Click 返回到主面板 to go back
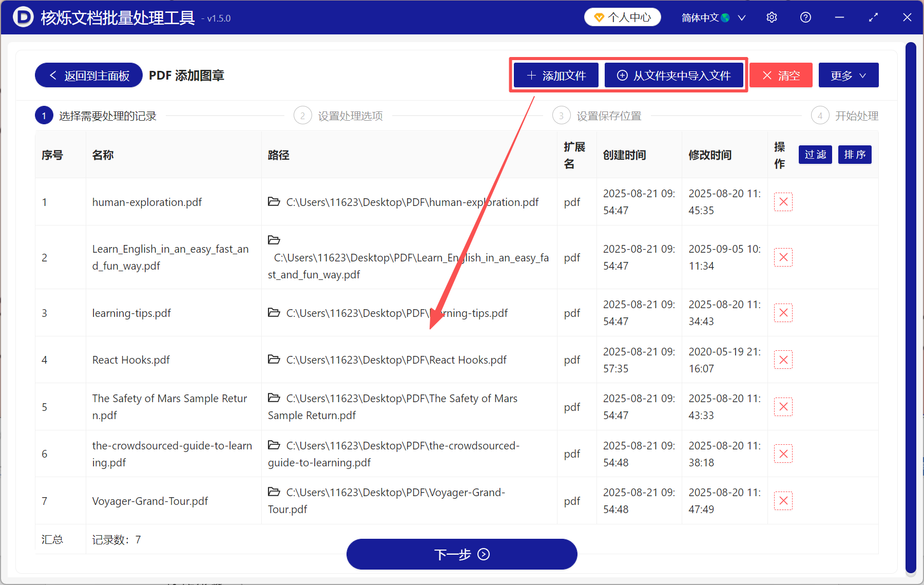The image size is (924, 585). (88, 75)
